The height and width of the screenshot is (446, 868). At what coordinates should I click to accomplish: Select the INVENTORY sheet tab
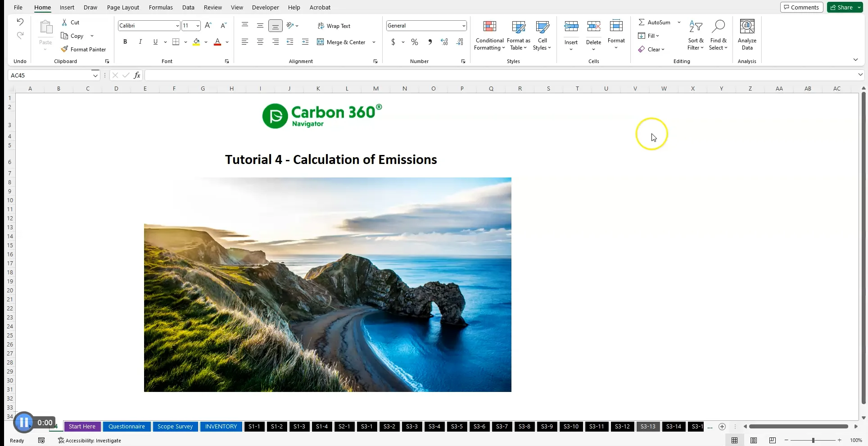tap(221, 427)
